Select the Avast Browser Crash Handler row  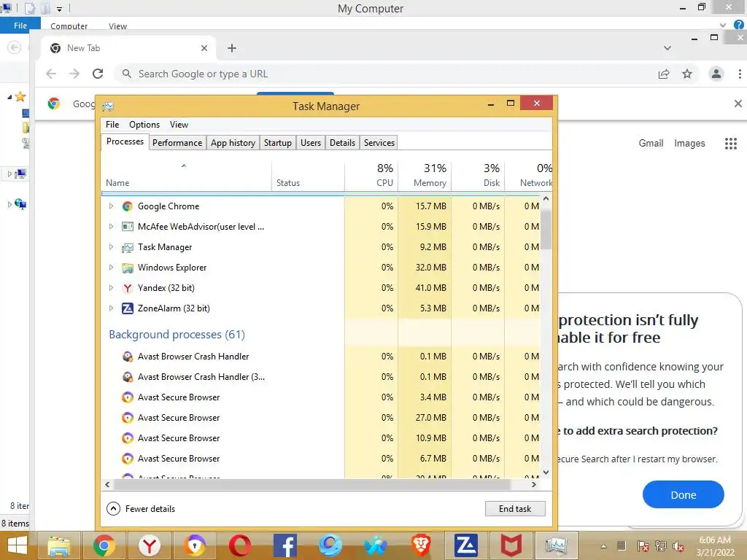click(x=321, y=356)
